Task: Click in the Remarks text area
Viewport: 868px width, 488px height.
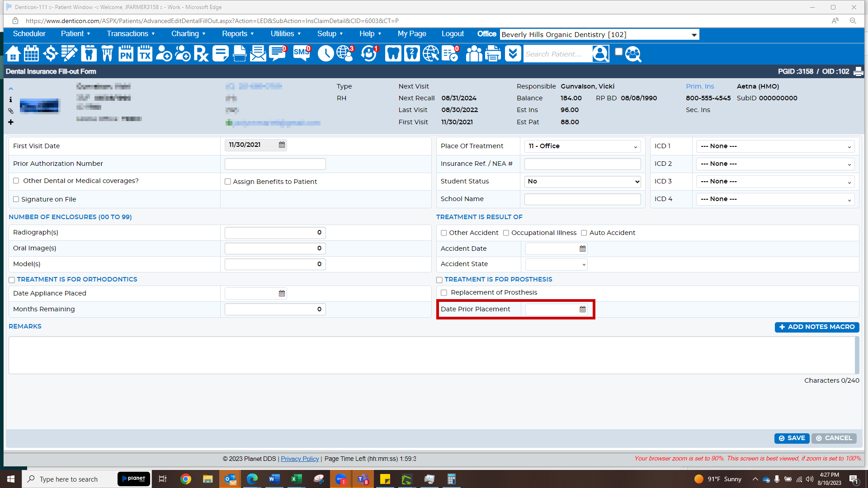Action: pos(432,355)
